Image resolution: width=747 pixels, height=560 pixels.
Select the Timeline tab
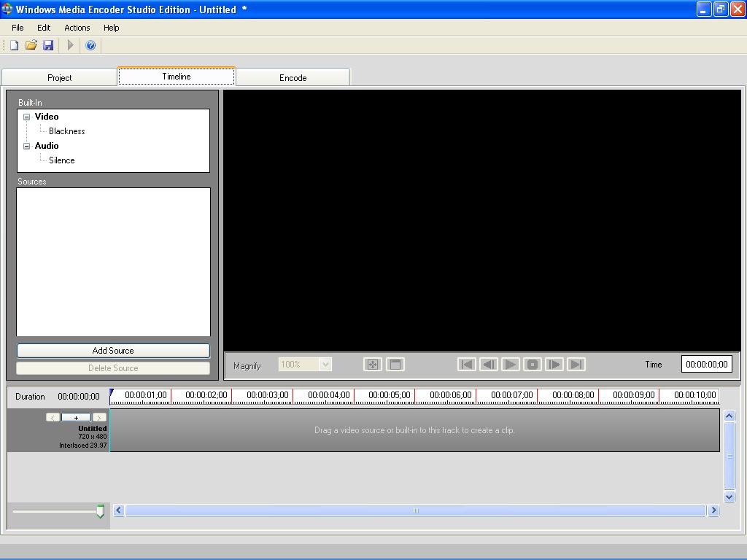click(x=177, y=76)
